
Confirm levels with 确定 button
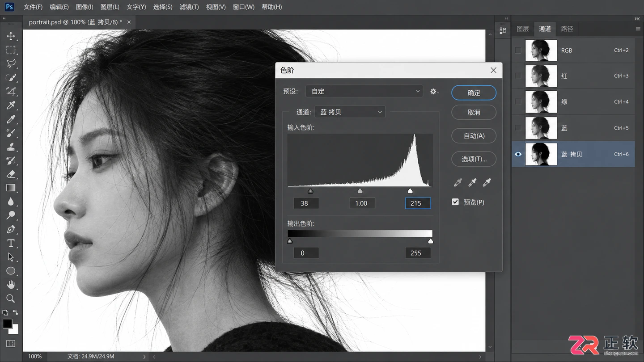(x=474, y=93)
